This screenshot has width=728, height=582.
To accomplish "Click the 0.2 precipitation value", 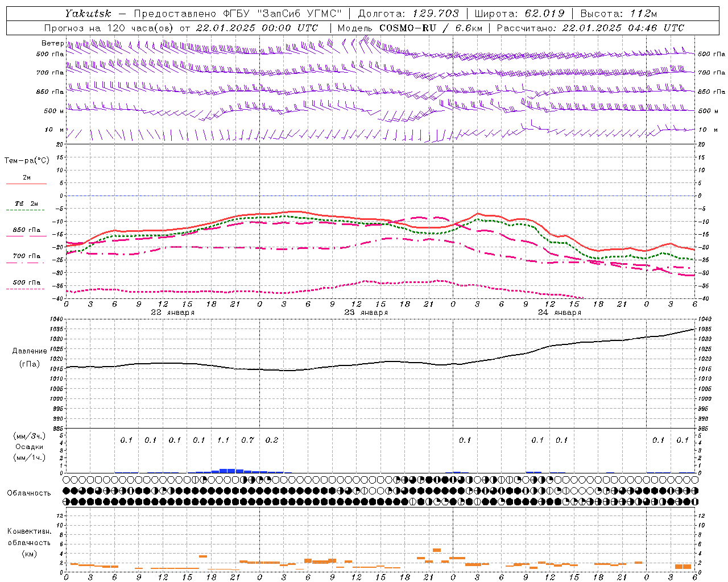I will (x=272, y=440).
